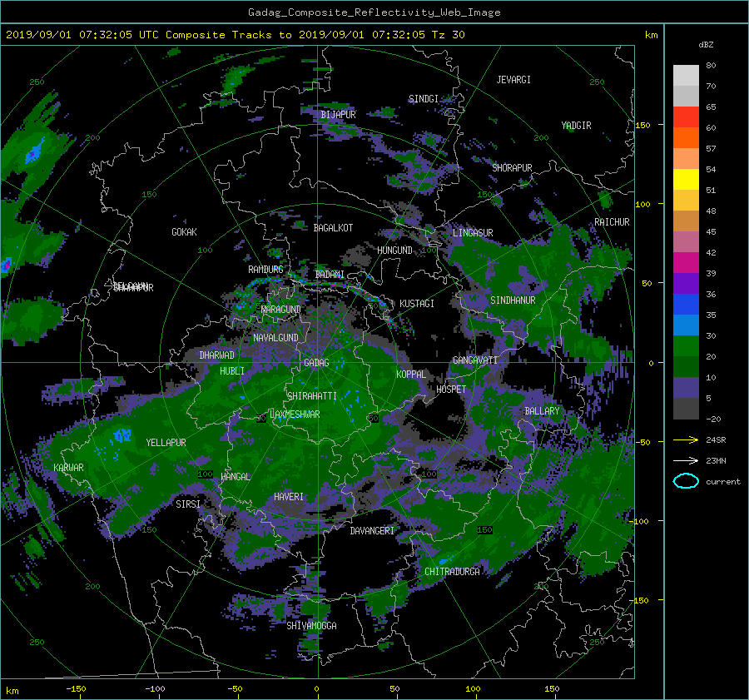This screenshot has width=749, height=700.
Task: Click the GANGAVATI label
Action: (475, 360)
